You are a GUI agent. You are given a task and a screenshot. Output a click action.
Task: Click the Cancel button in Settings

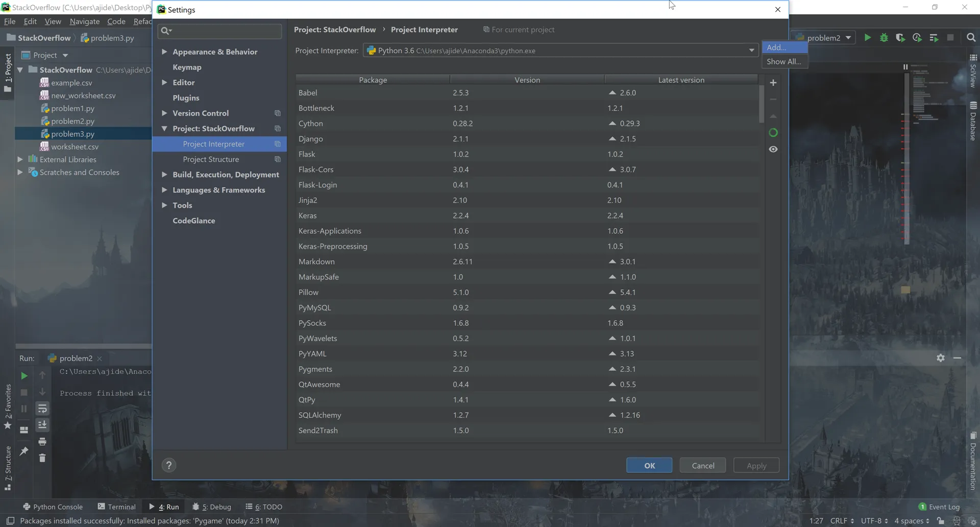[x=703, y=465]
